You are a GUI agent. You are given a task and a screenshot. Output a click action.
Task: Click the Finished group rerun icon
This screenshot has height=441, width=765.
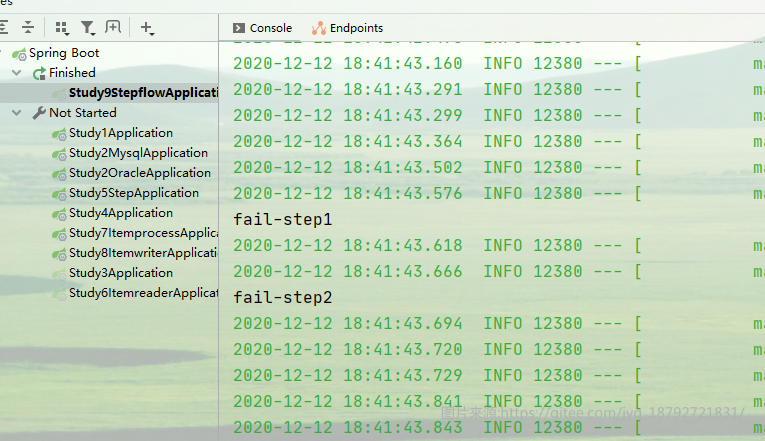pyautogui.click(x=39, y=73)
